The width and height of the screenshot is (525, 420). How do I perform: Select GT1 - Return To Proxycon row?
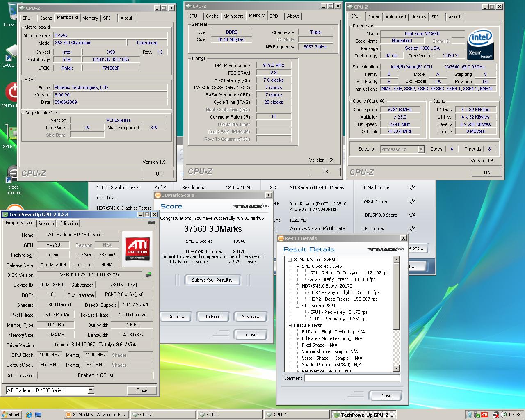[349, 273]
